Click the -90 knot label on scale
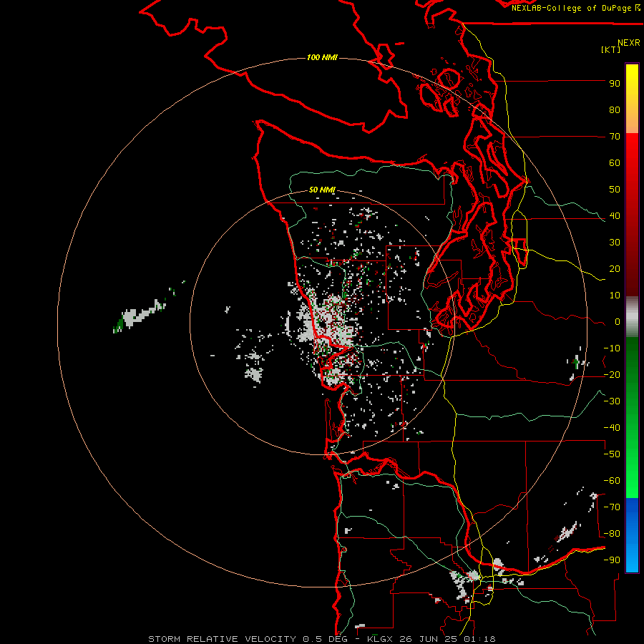The width and height of the screenshot is (644, 644). 612,560
